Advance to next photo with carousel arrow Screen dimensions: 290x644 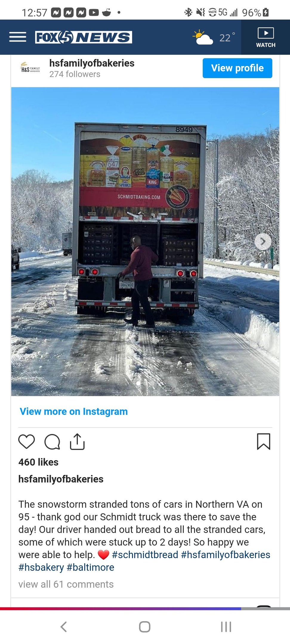(263, 241)
